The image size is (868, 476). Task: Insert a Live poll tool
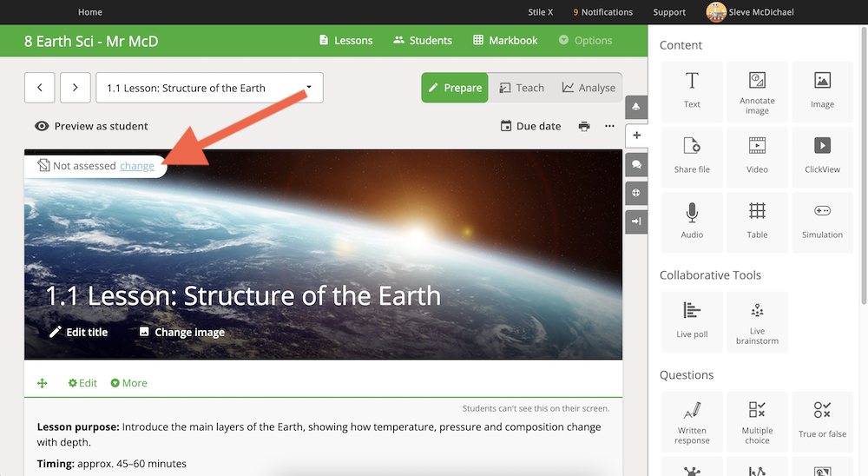(692, 322)
